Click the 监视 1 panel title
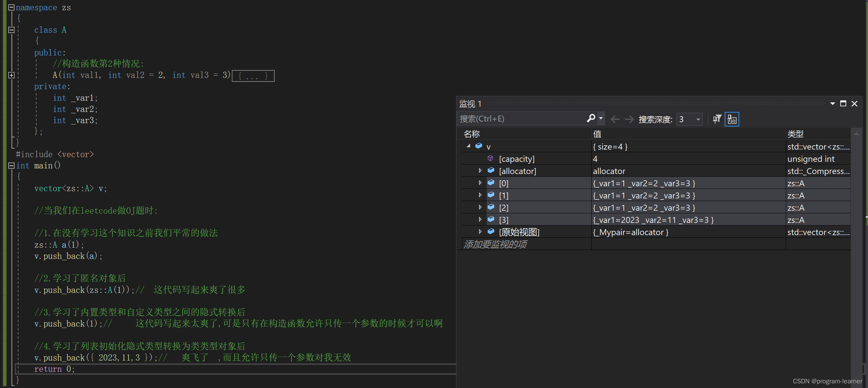Viewport: 868px width, 388px height. (x=470, y=103)
